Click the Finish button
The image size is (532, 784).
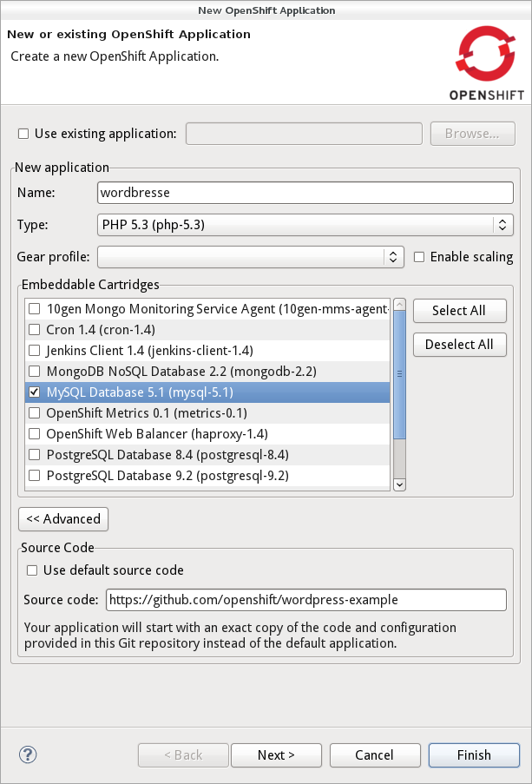point(474,755)
